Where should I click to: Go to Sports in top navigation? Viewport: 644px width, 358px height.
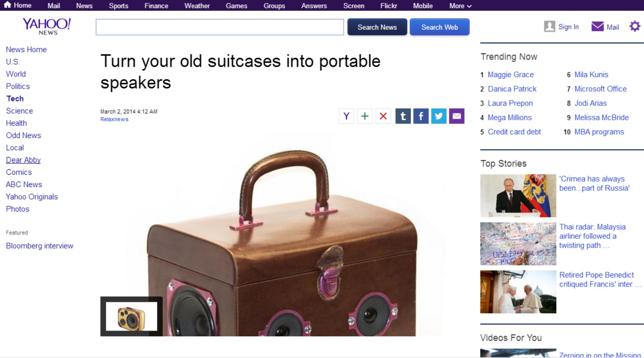[x=118, y=6]
